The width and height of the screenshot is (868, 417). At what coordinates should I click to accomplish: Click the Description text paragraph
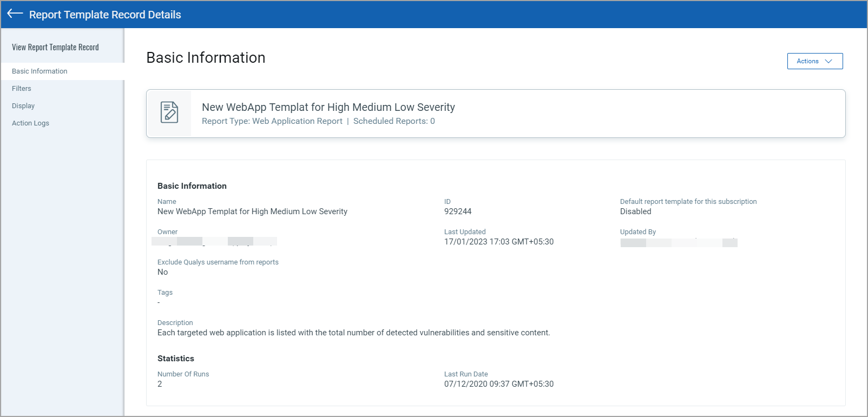(354, 333)
